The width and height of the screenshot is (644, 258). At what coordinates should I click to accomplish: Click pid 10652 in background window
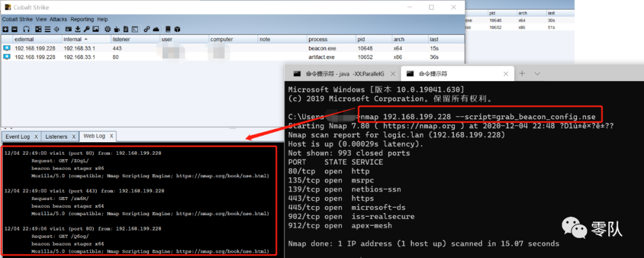click(x=496, y=27)
